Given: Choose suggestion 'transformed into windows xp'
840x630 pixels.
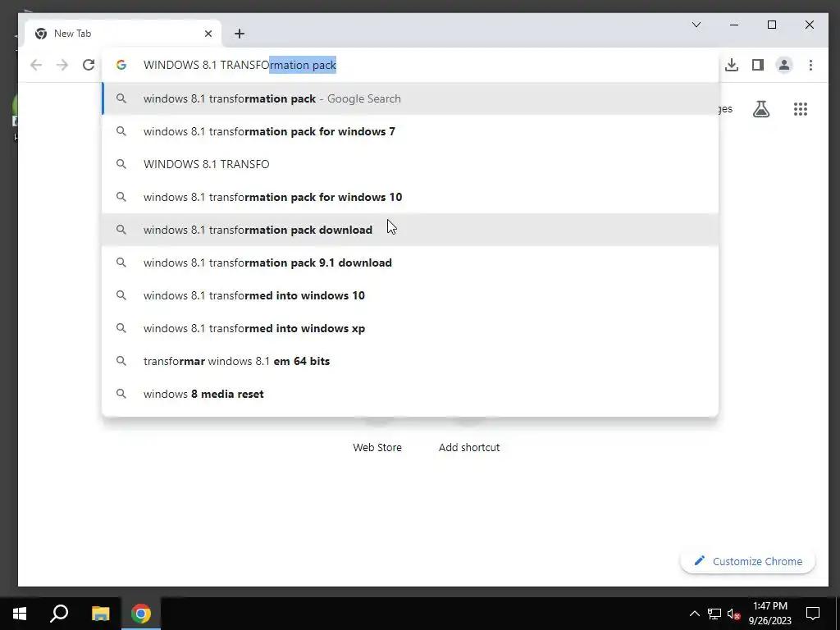Looking at the screenshot, I should [410, 328].
